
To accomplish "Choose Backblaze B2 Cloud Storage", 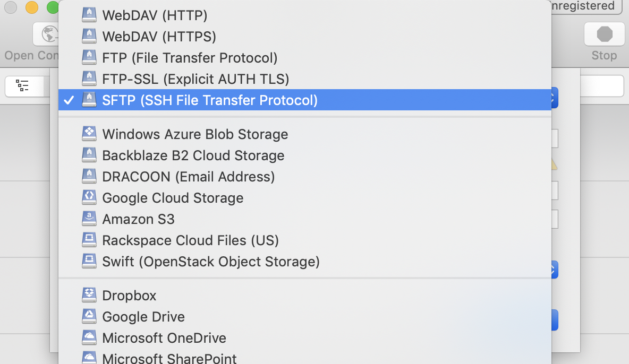I will 193,155.
